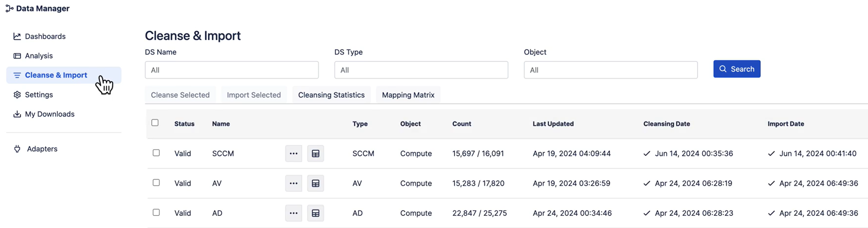Open the three-dot menu for AD row
Screen dimensions: 868x228
[x=293, y=213]
